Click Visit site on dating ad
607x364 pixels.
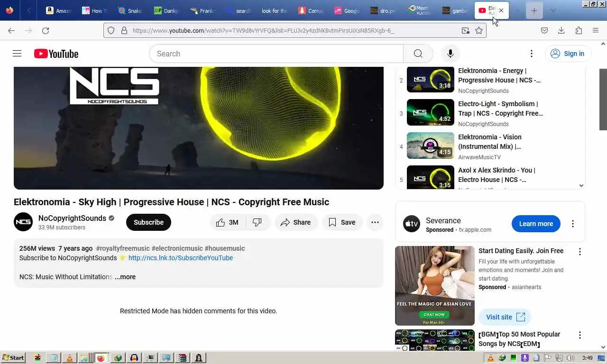[505, 317]
